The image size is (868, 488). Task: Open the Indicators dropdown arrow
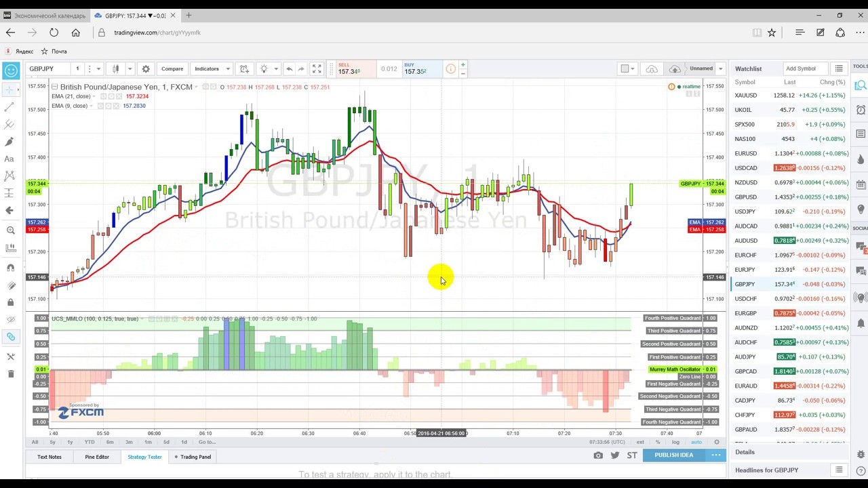(x=228, y=68)
